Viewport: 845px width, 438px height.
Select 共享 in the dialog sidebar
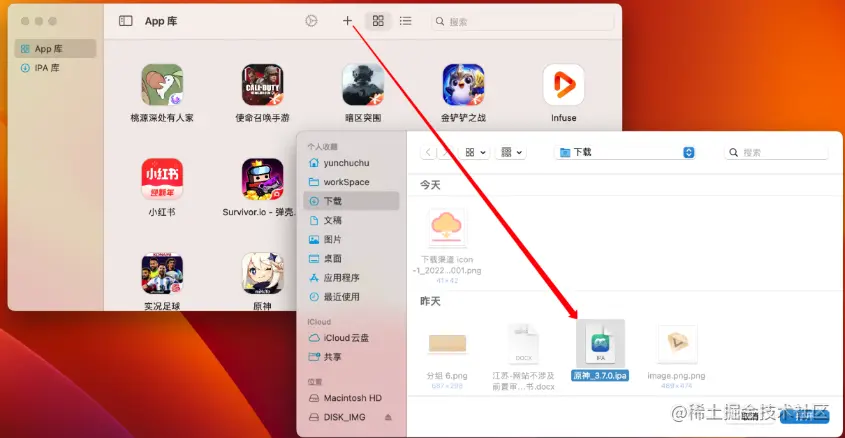click(x=351, y=357)
